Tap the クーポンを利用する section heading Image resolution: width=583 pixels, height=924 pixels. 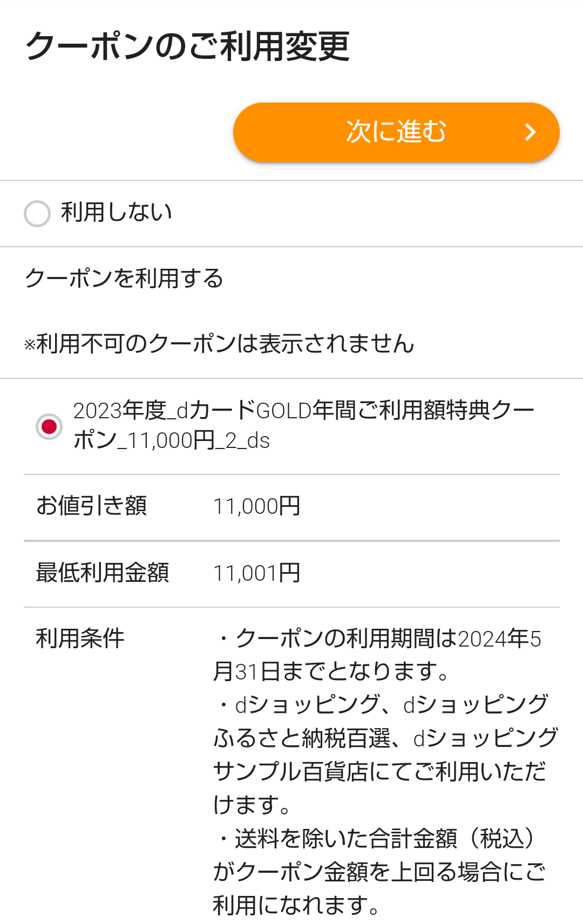(x=124, y=278)
